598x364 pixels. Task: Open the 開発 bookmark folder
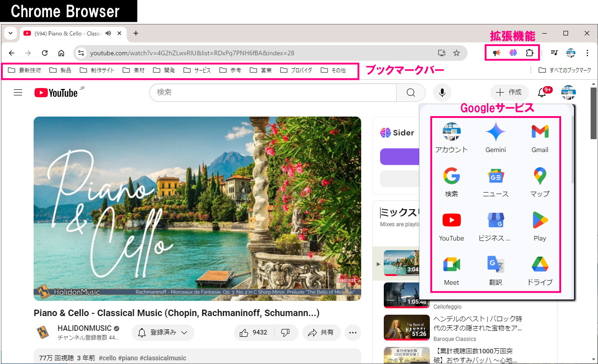pyautogui.click(x=164, y=70)
